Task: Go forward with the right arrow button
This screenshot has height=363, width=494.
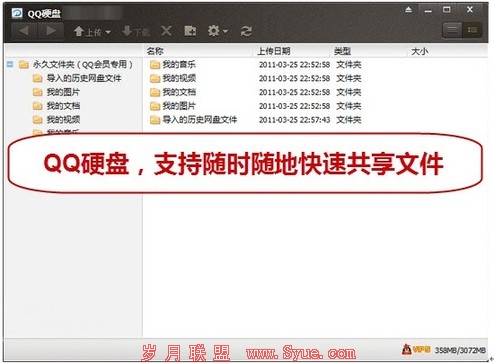Action: 50,31
